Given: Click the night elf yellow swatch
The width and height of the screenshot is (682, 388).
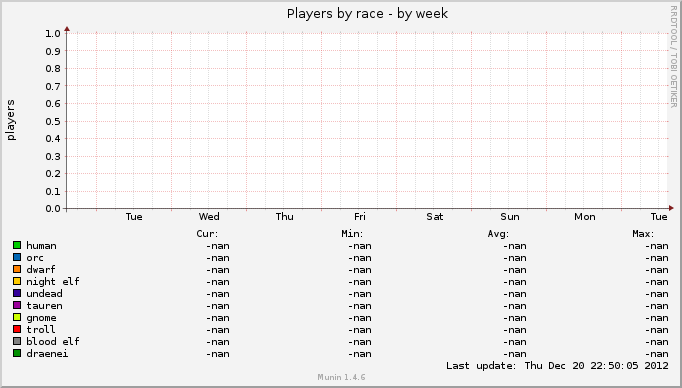Looking at the screenshot, I should (x=17, y=281).
